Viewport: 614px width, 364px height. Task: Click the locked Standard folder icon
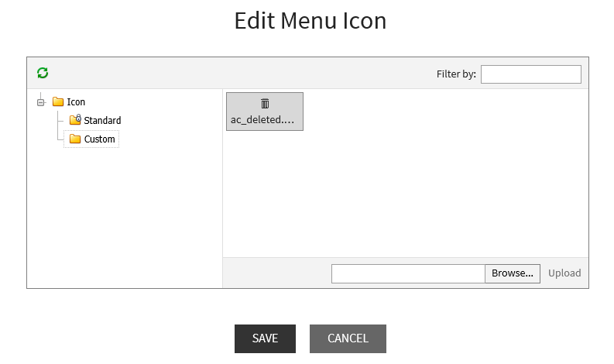[x=75, y=120]
